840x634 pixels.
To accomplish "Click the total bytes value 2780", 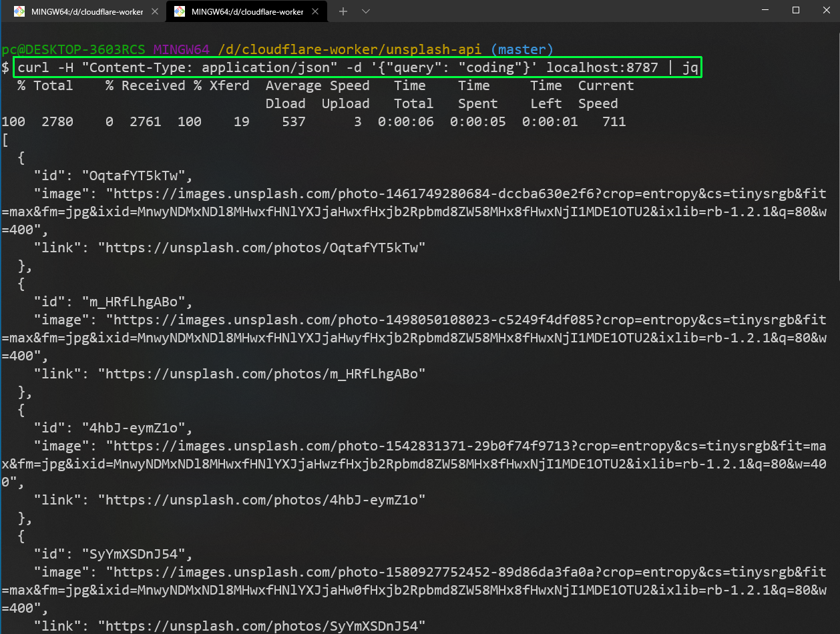I will point(57,122).
